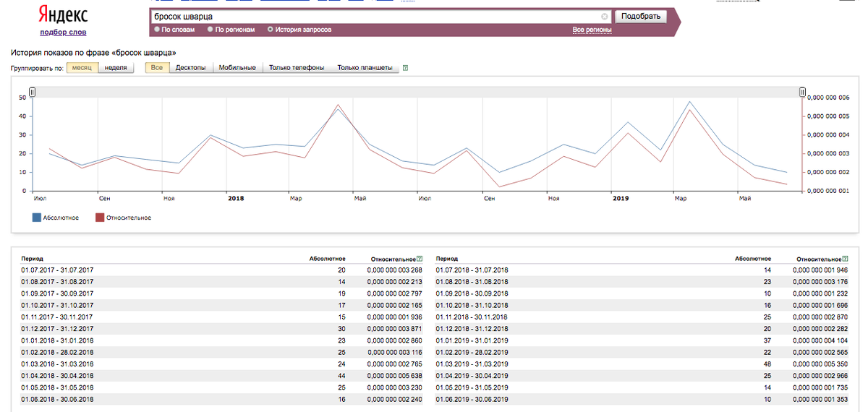
Task: Select period 01.07.2018 - 31.07.2018 row
Action: click(x=642, y=270)
